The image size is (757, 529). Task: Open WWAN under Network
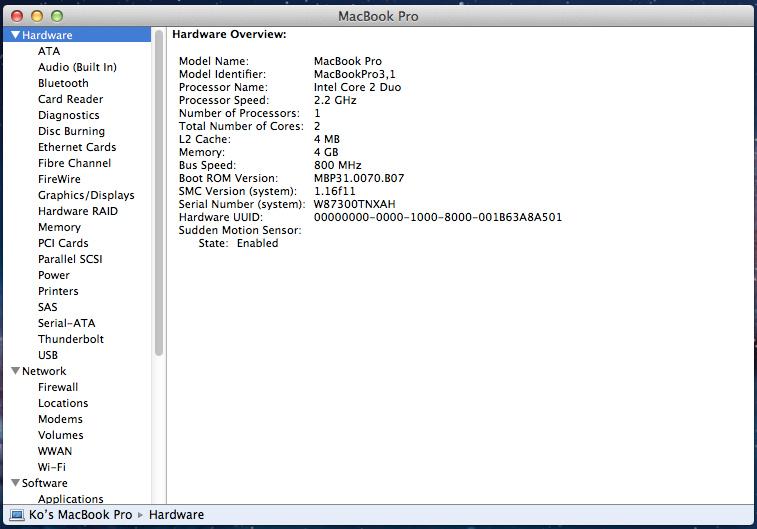click(x=55, y=451)
